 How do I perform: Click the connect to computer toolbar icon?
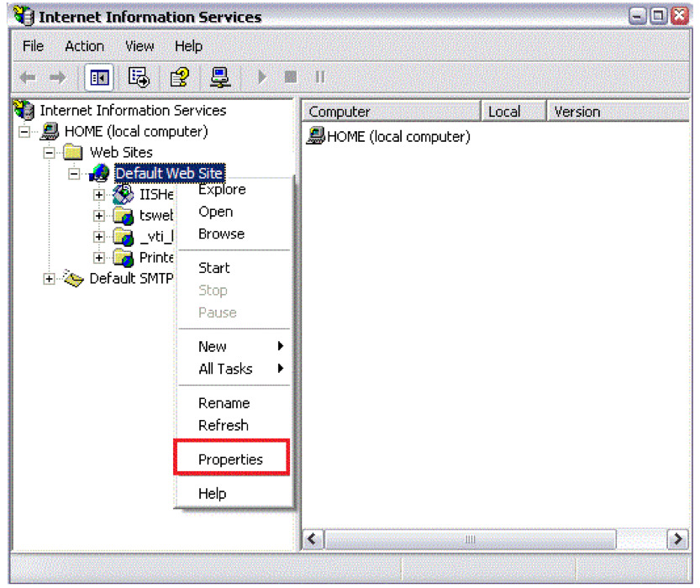220,77
